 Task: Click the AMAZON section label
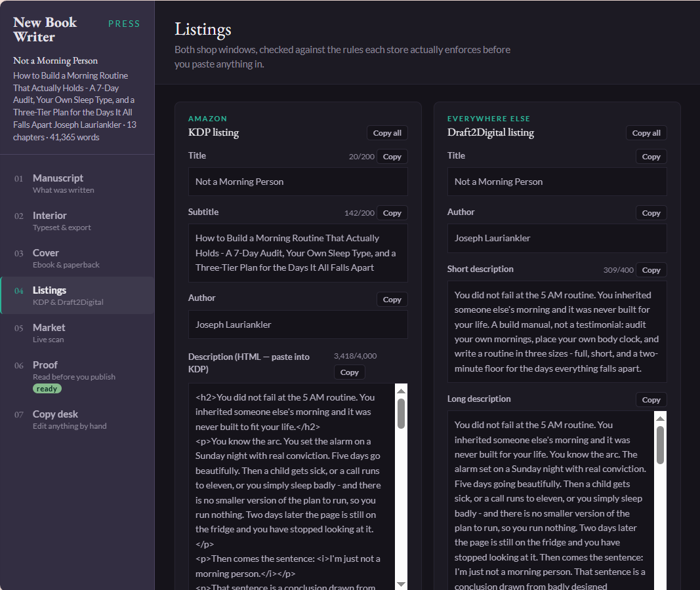click(207, 119)
